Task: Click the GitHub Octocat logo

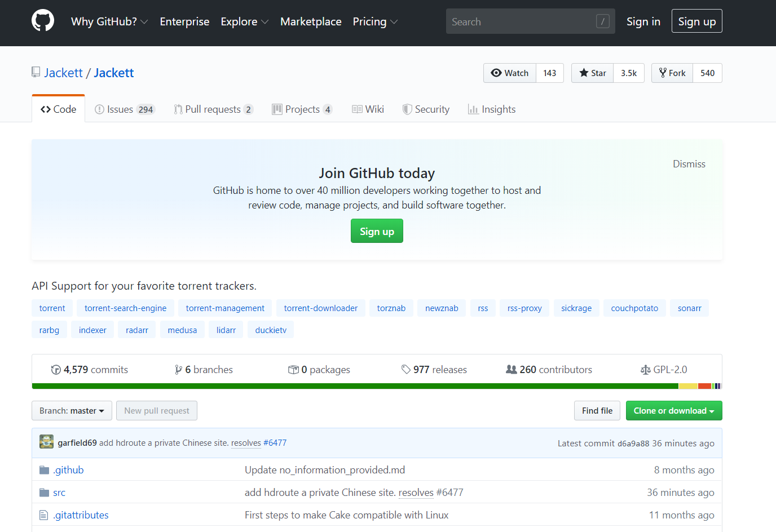Action: pyautogui.click(x=43, y=20)
